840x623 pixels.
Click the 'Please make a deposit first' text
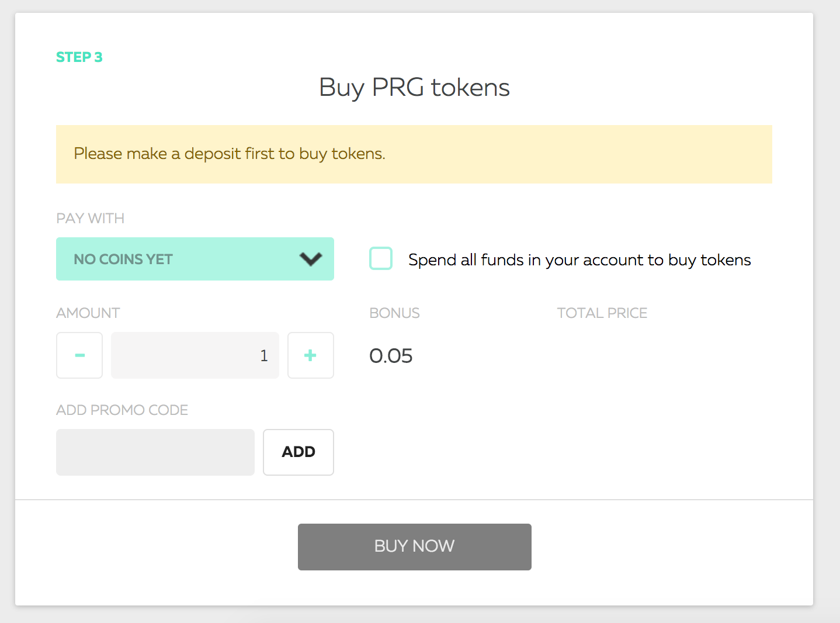point(230,154)
